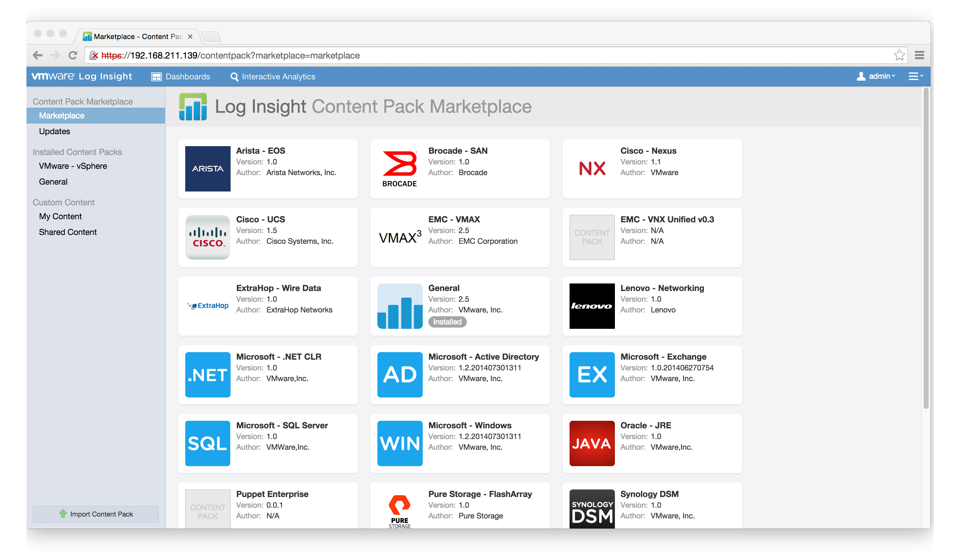957x560 pixels.
Task: Click the Arista EOS logo icon
Action: (207, 169)
